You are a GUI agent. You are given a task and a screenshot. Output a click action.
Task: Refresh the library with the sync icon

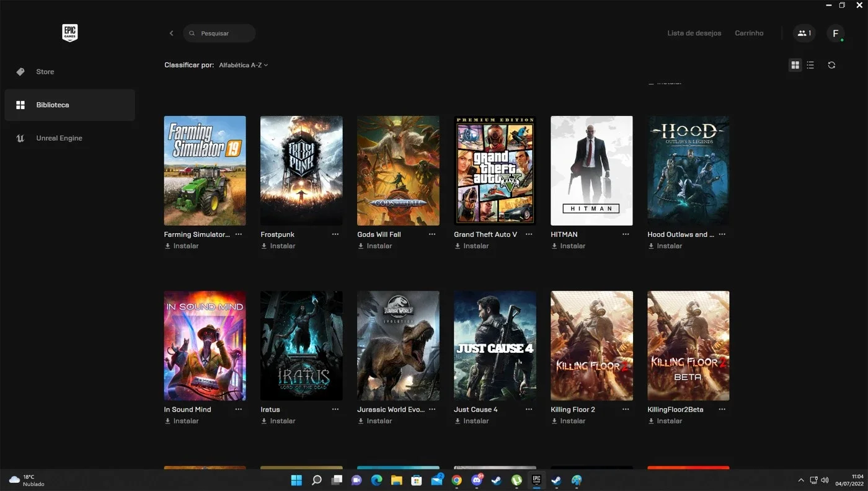tap(831, 65)
